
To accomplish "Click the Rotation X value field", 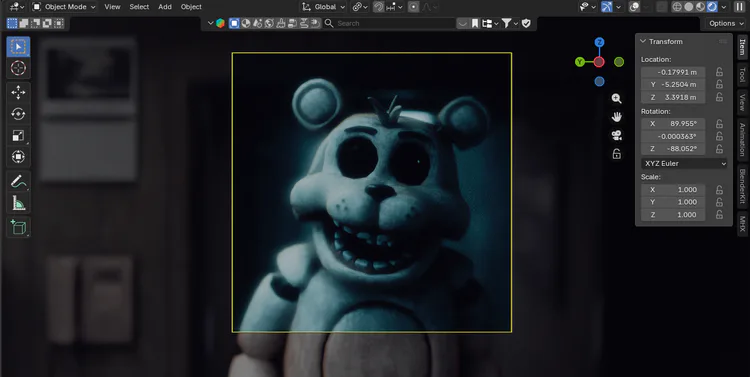I will [673, 123].
